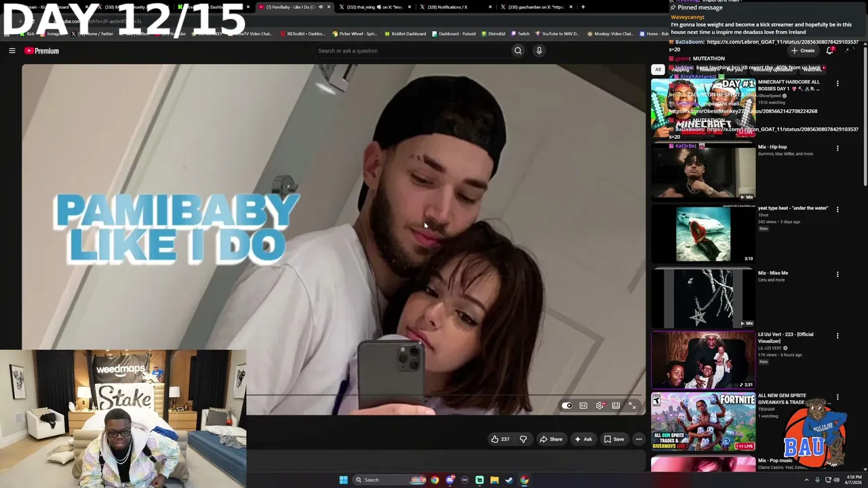The image size is (868, 488).
Task: Click the Ask button under the video
Action: [x=583, y=439]
